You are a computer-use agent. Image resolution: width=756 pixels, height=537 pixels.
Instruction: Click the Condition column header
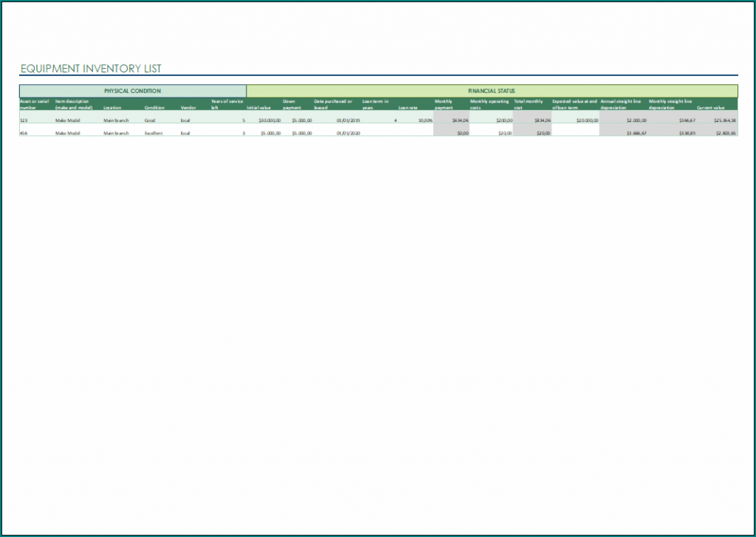[x=155, y=105]
